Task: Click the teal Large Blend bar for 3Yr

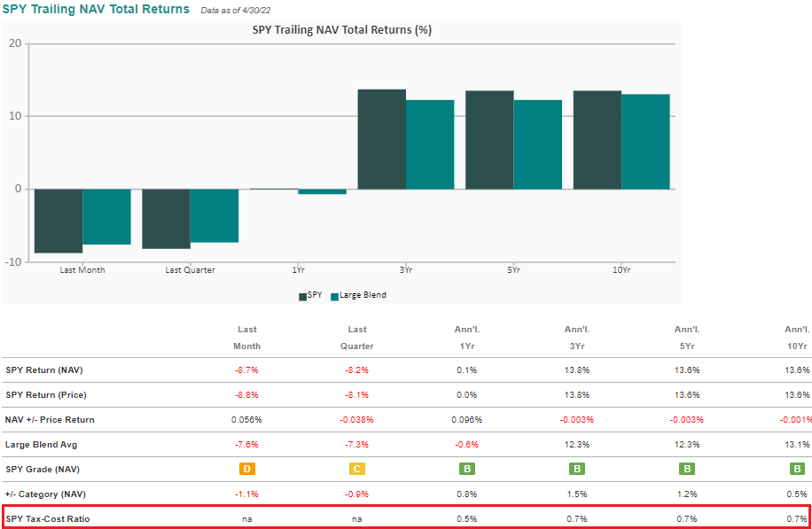Action: pos(430,144)
